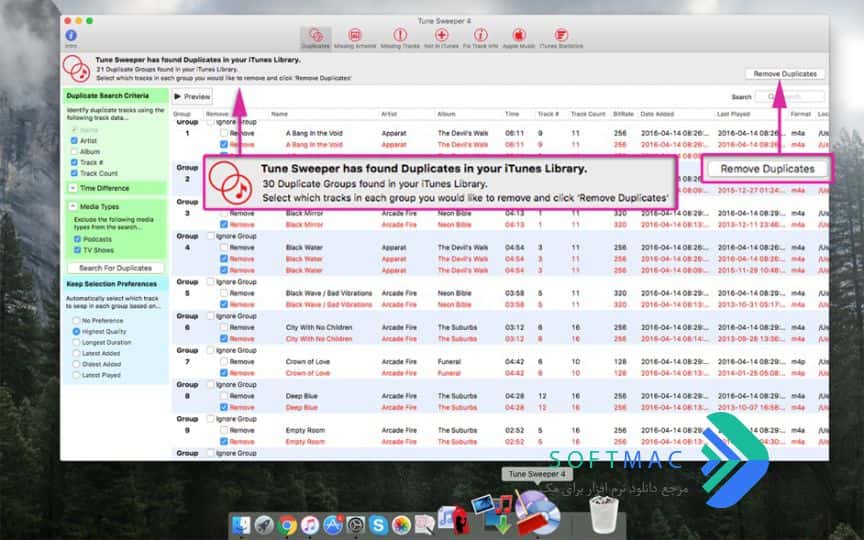Sort by the Artist column header
Screen dimensions: 864x540
coord(389,114)
